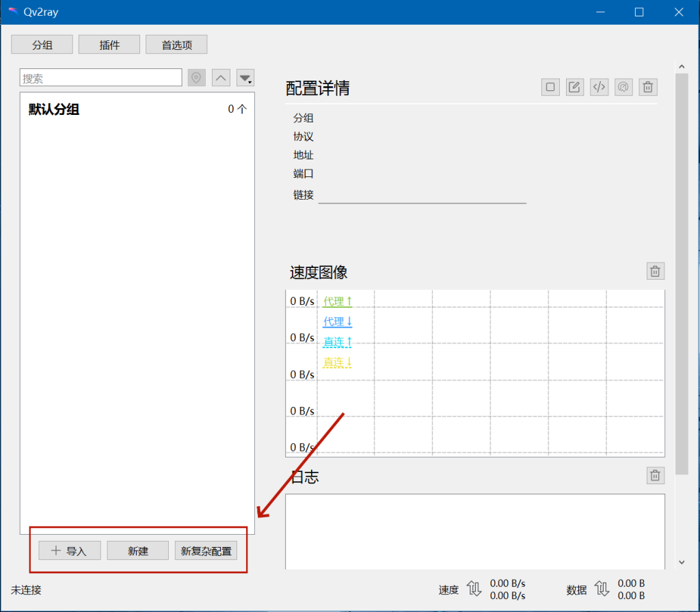Click the 链接 share link field
This screenshot has height=612, width=700.
pos(422,195)
